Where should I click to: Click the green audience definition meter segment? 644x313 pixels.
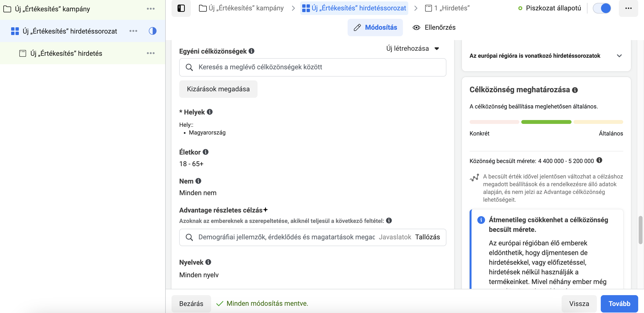(x=546, y=122)
